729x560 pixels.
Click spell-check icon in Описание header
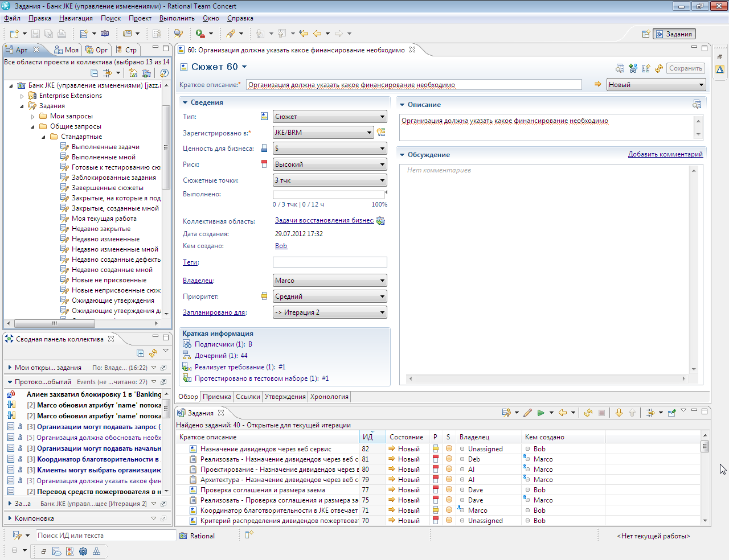(697, 105)
